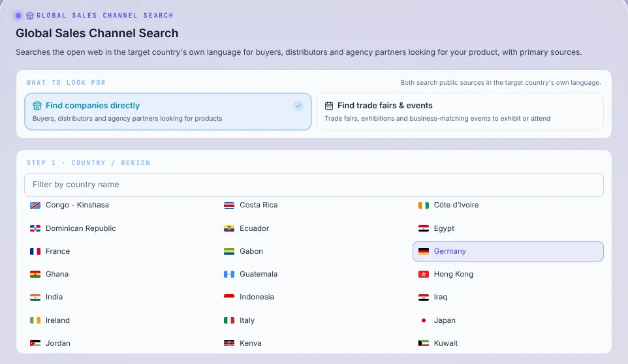Click the France flag icon
Image resolution: width=628 pixels, height=364 pixels.
35,251
